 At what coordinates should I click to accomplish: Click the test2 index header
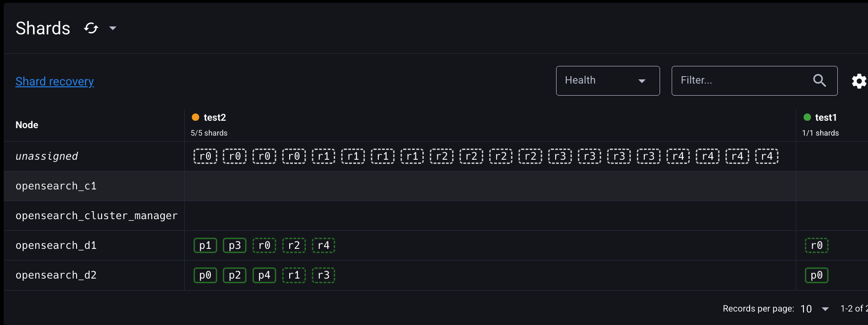214,117
